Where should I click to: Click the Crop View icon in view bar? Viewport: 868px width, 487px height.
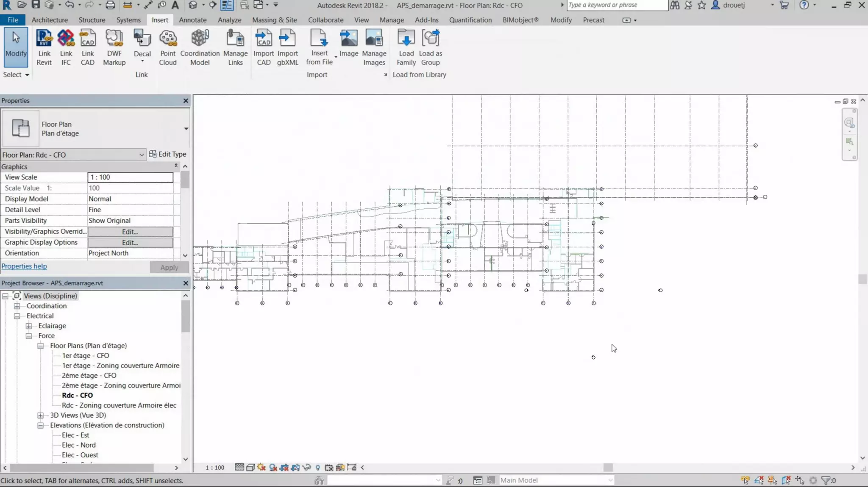coord(284,468)
